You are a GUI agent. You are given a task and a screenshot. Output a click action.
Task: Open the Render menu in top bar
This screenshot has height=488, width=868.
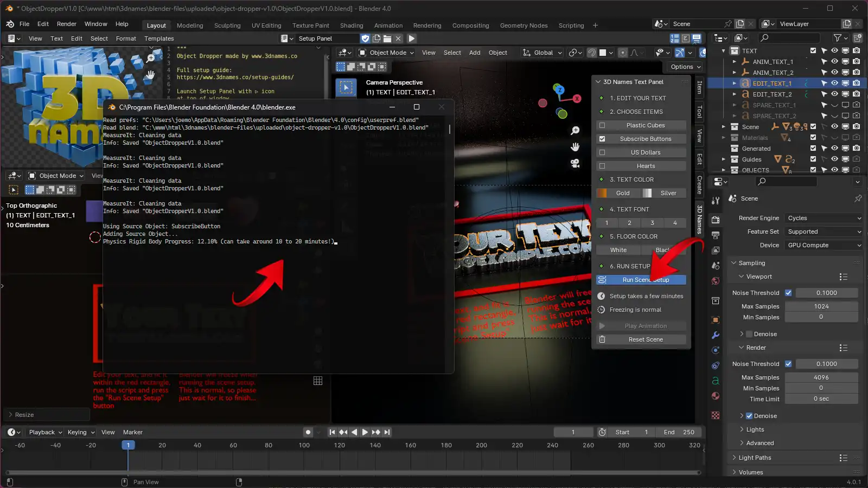[67, 24]
